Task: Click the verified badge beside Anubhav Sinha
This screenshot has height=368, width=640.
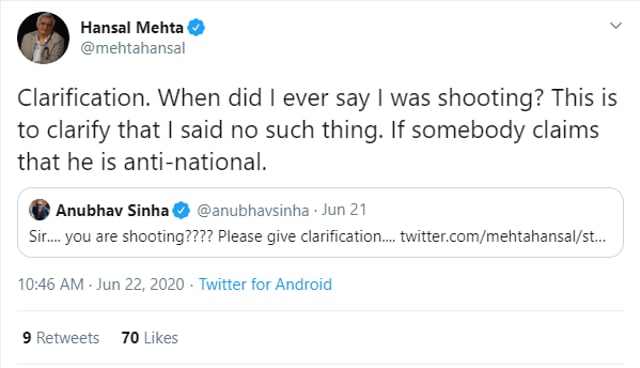Action: click(181, 211)
